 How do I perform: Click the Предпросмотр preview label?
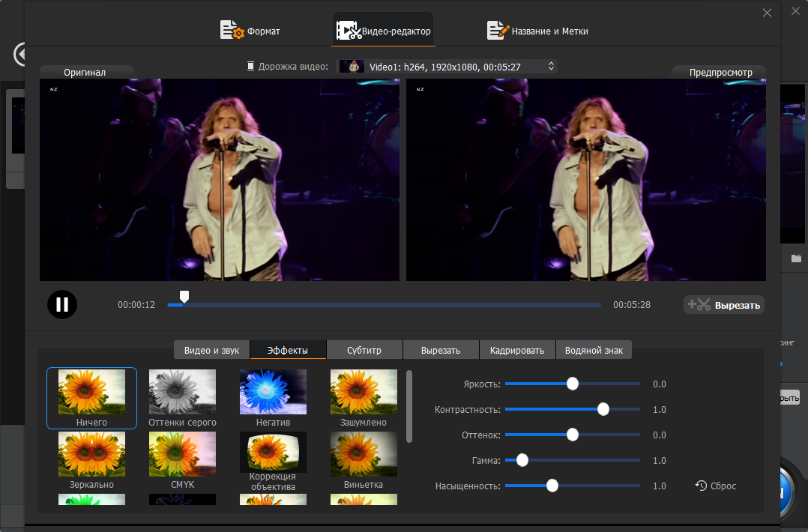point(720,72)
